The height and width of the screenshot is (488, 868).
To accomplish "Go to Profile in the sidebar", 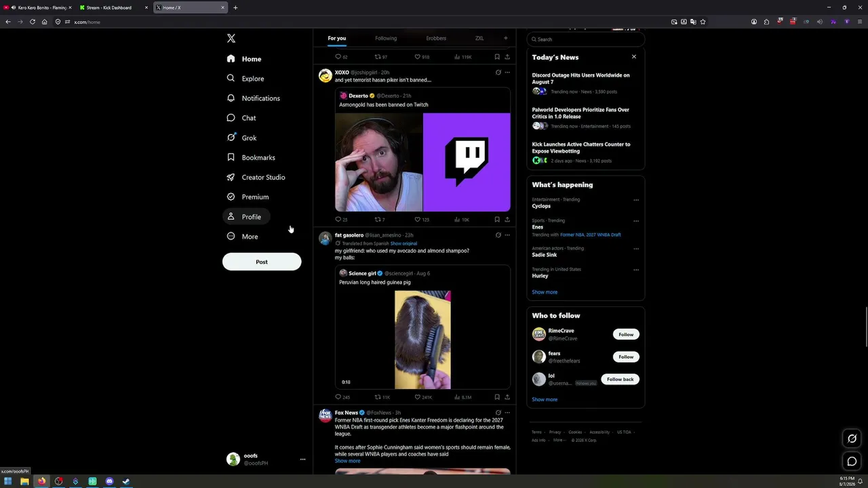I will coord(246,217).
